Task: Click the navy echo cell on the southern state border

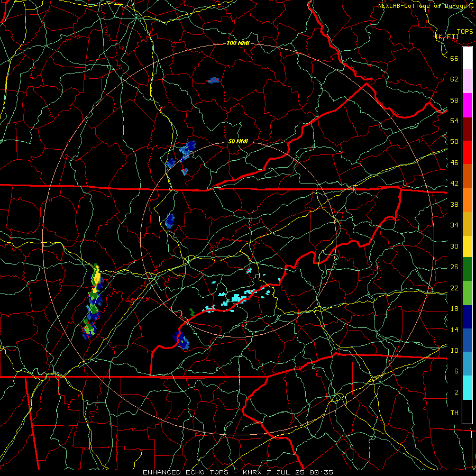Action: pyautogui.click(x=181, y=341)
